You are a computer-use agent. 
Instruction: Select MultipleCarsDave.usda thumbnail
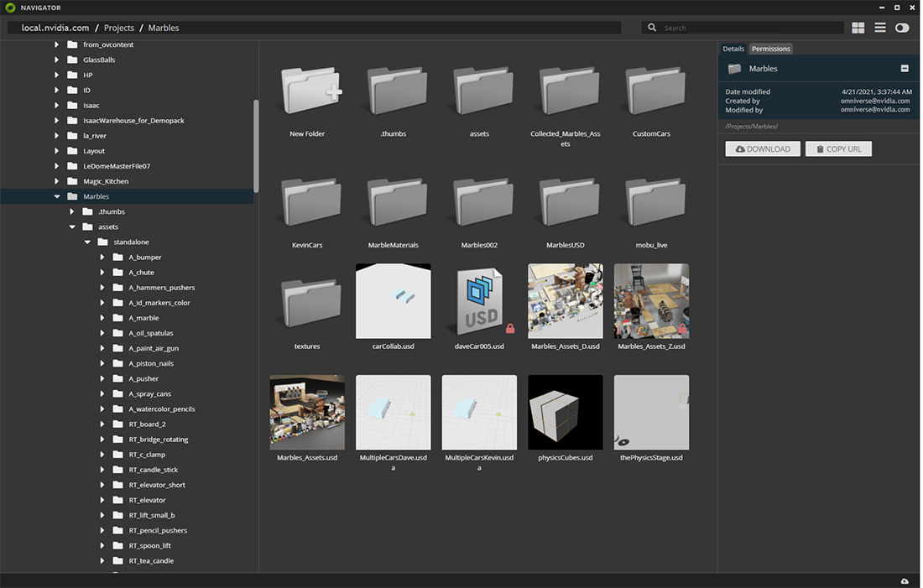tap(394, 412)
